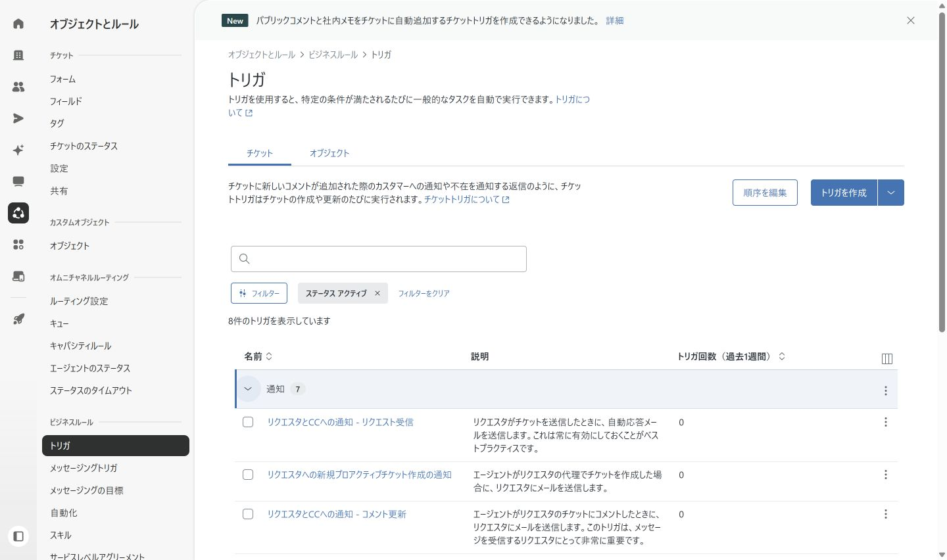Open the Workspaces monitor icon in rail
Image resolution: width=947 pixels, height=560 pixels.
[18, 181]
